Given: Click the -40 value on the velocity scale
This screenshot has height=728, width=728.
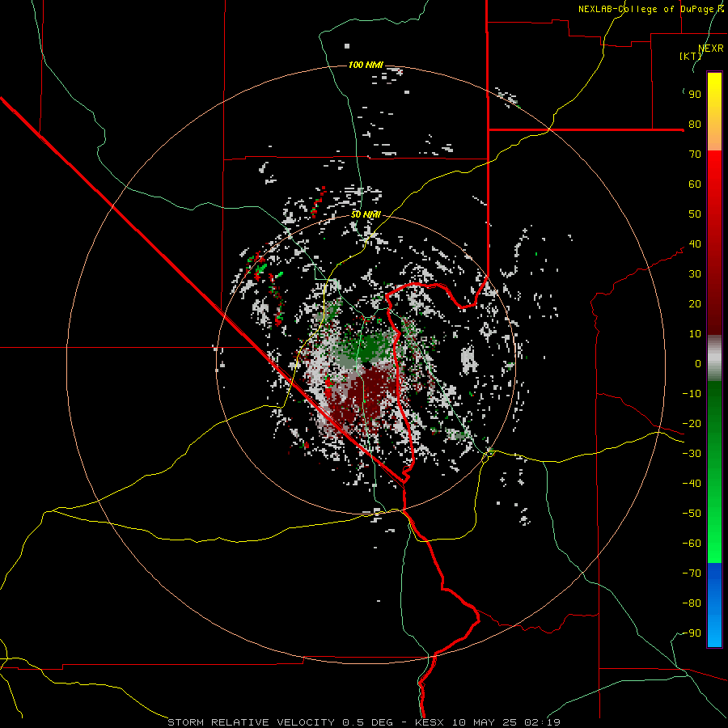Looking at the screenshot, I should coord(692,484).
